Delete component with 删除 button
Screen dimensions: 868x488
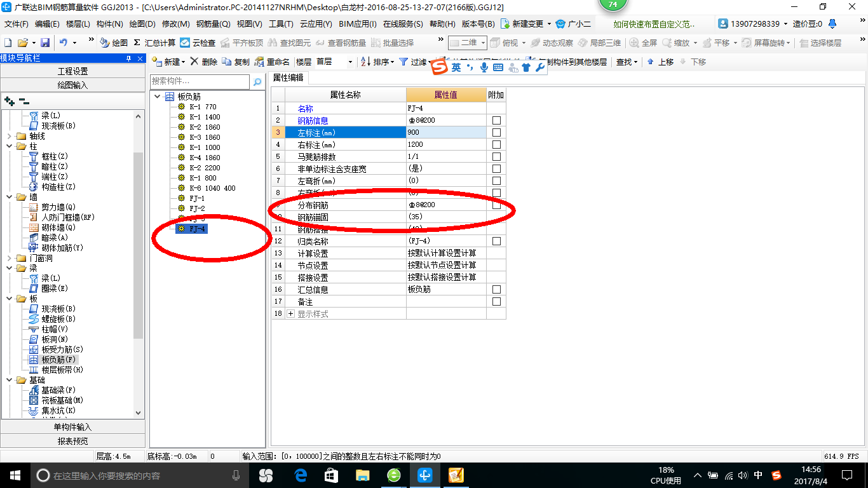tap(203, 62)
